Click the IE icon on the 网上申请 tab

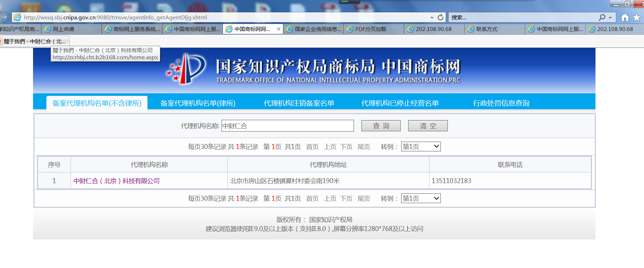tap(47, 29)
